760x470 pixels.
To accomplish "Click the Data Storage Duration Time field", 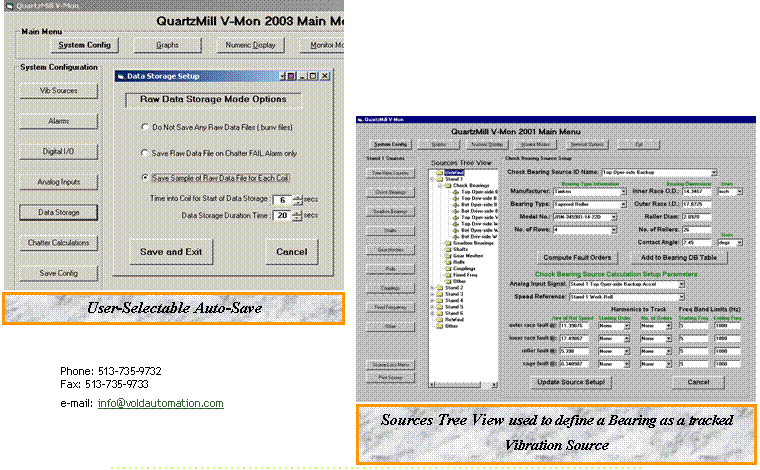I will (x=282, y=216).
